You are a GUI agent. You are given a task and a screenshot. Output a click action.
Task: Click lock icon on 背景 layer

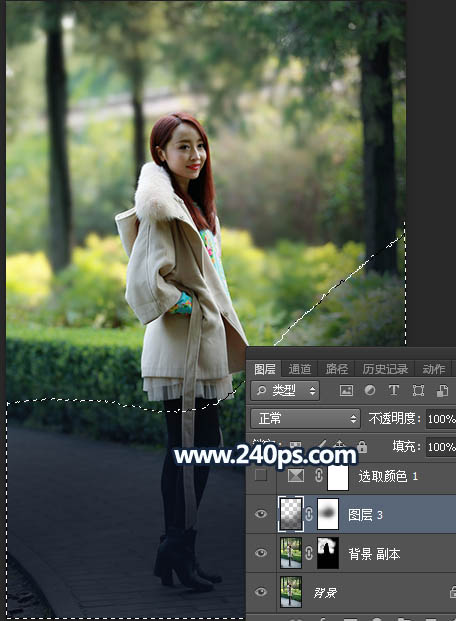coord(452,592)
